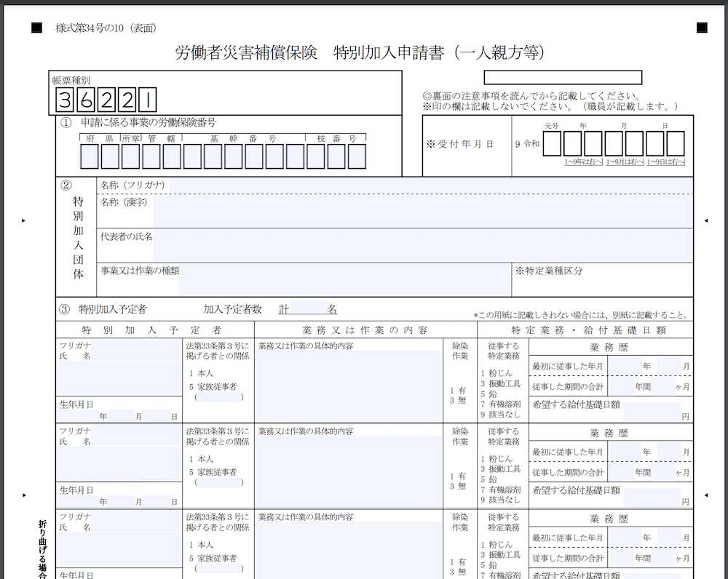Click second applicant's 業務又は作業の具体的内容 field
Image resolution: width=728 pixels, height=579 pixels.
(x=348, y=469)
